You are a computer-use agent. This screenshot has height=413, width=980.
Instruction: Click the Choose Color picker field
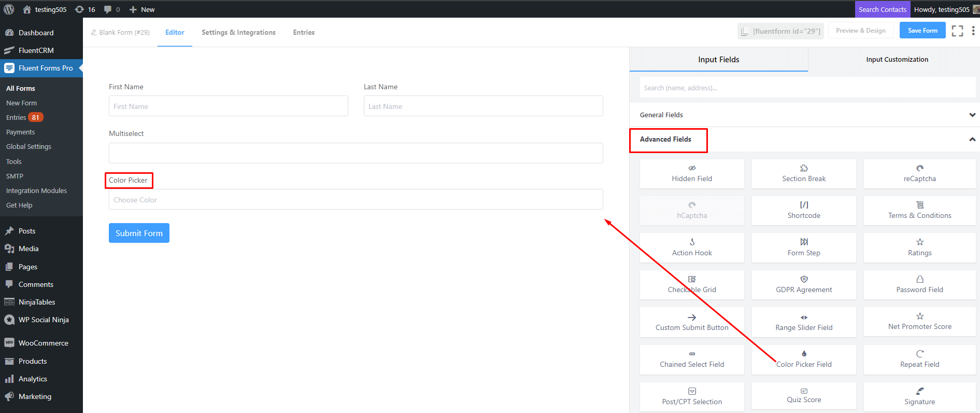pyautogui.click(x=356, y=199)
